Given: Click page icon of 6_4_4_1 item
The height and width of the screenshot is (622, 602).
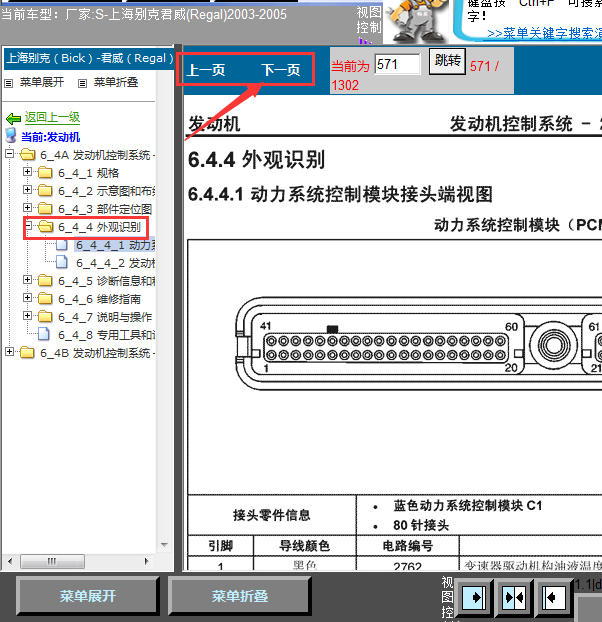Looking at the screenshot, I should tap(62, 245).
